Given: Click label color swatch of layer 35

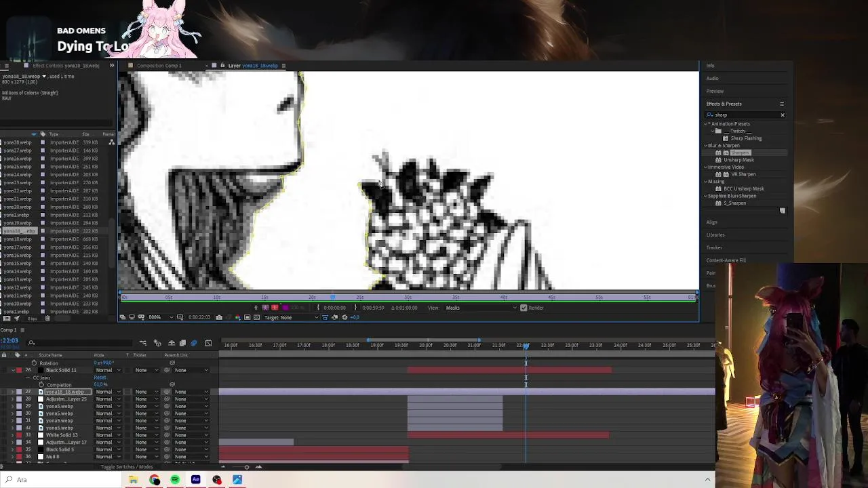Looking at the screenshot, I should tap(19, 449).
